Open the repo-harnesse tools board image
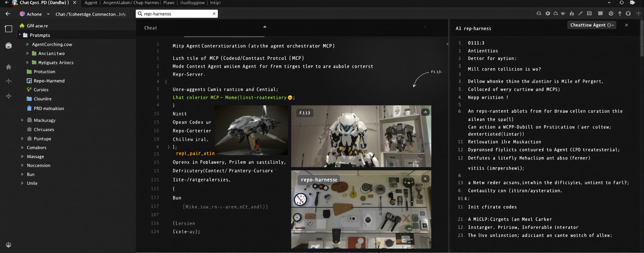The width and height of the screenshot is (644, 253). [x=361, y=209]
